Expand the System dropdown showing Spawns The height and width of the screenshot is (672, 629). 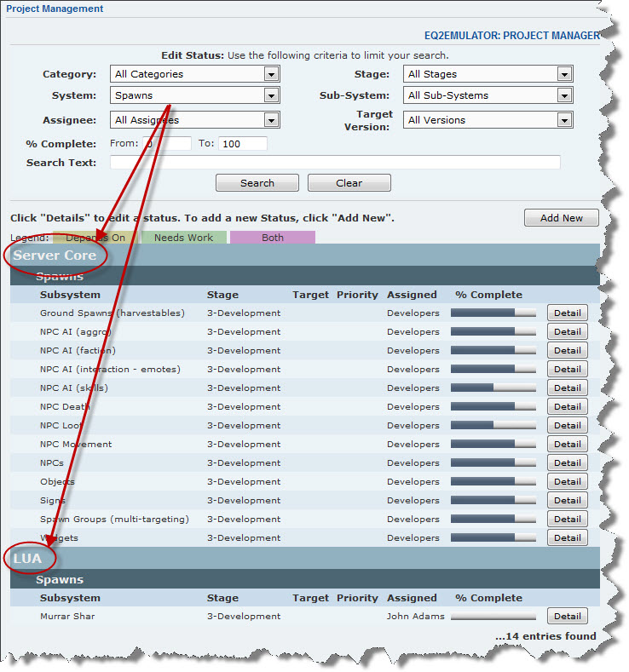pyautogui.click(x=194, y=95)
